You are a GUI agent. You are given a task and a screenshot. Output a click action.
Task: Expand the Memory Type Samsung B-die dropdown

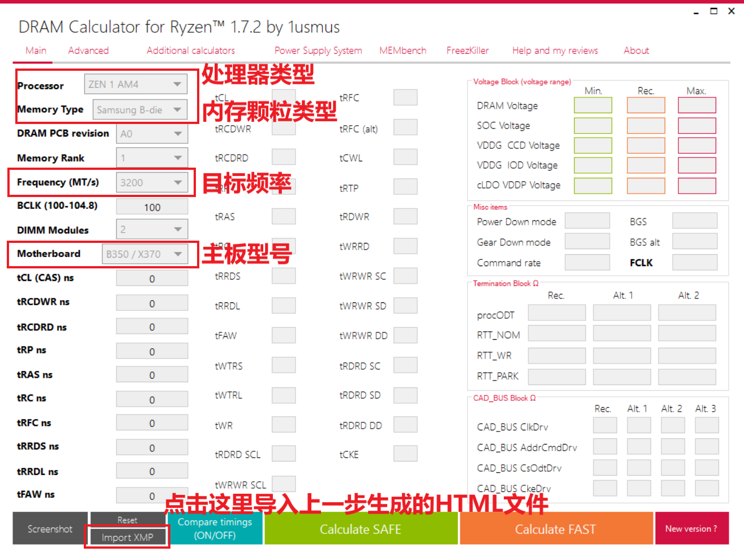(x=140, y=110)
